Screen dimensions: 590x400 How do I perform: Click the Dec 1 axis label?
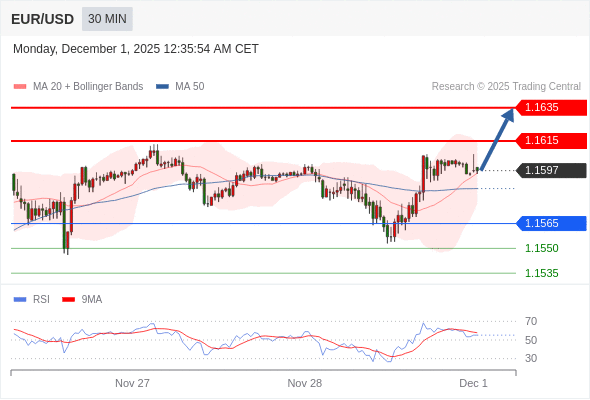pos(473,383)
